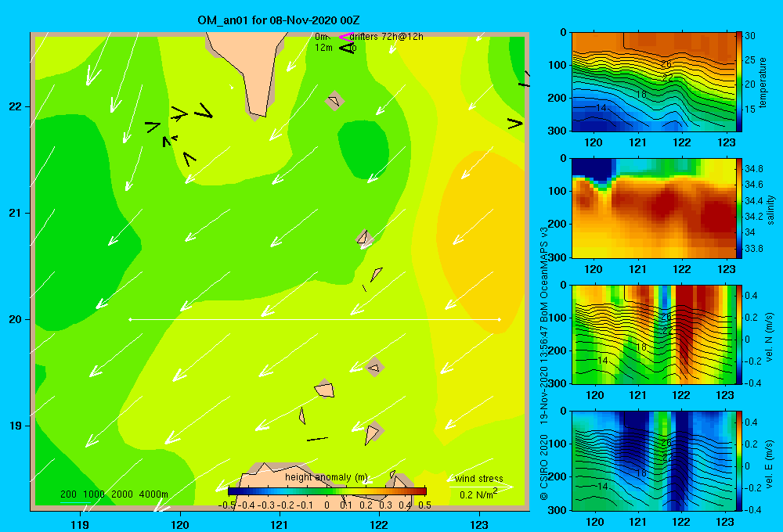This screenshot has height=532, width=783.
Task: Click the island near 122E 18.9N
Action: (x=373, y=433)
